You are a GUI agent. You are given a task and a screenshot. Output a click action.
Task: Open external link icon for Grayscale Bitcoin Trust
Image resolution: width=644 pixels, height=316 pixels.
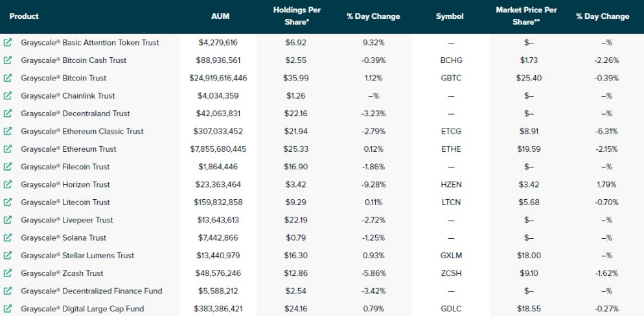coord(8,78)
